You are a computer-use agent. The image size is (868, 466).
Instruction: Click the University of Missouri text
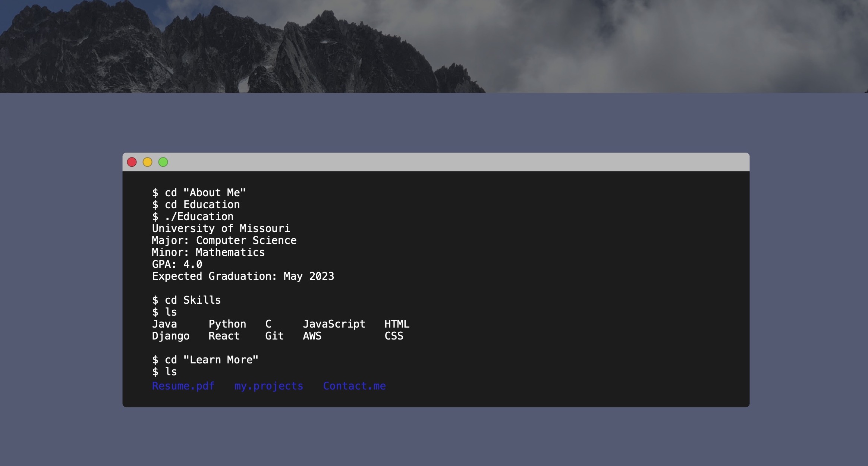point(221,228)
